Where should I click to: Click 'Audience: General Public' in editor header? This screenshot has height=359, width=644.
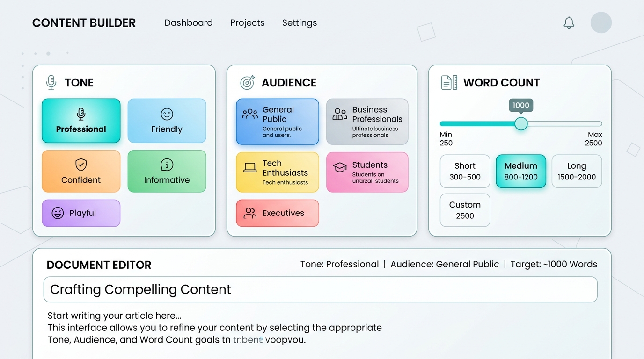[445, 264]
